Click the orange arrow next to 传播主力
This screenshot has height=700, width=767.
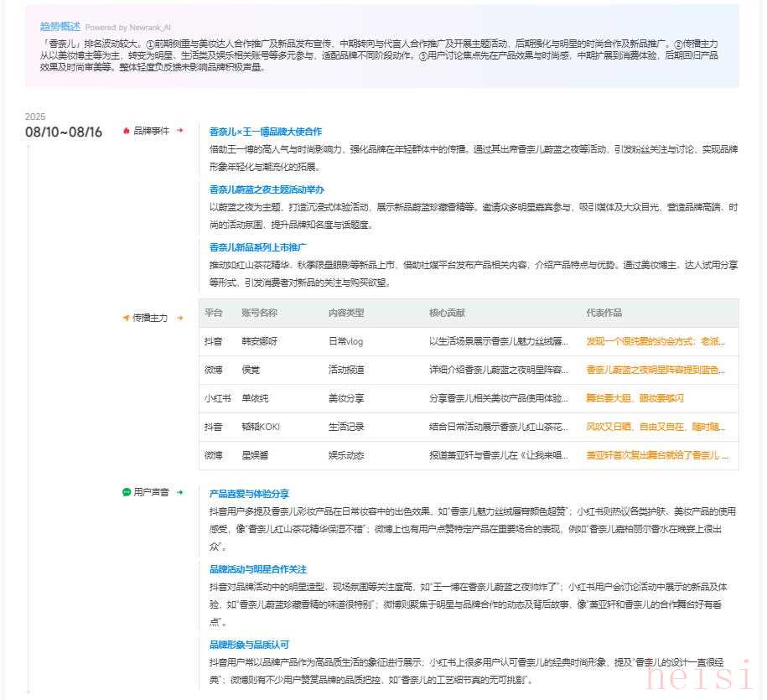[x=179, y=318]
